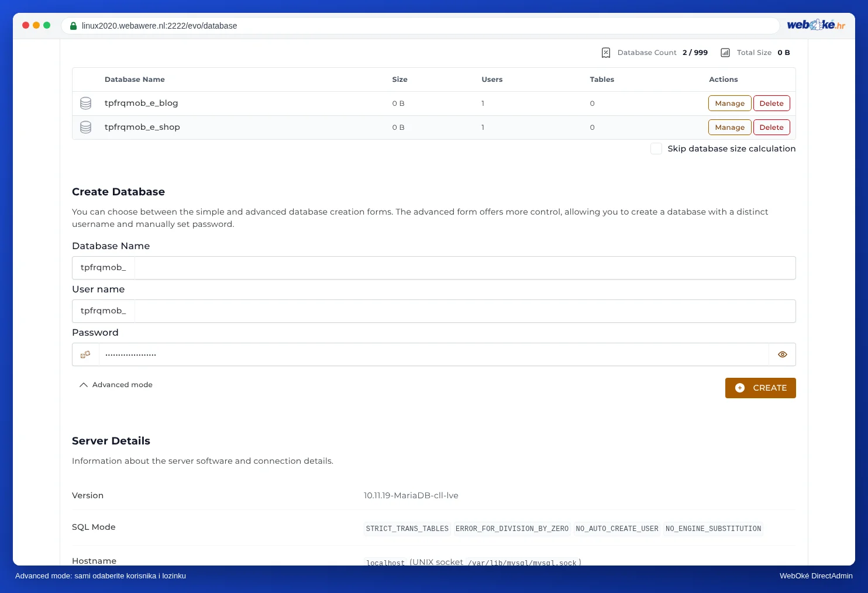Click the database icon for tpfrqmob_e_blog
This screenshot has width=868, height=593.
tap(85, 104)
